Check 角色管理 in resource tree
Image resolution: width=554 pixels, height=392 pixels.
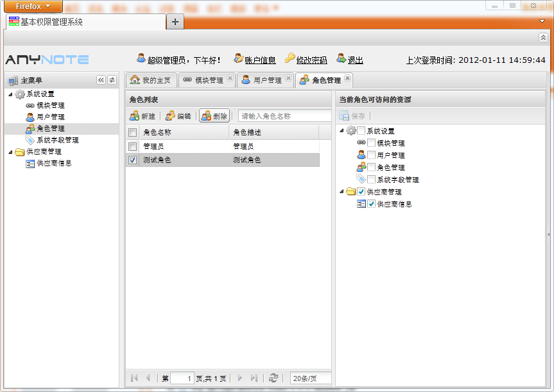click(x=371, y=167)
